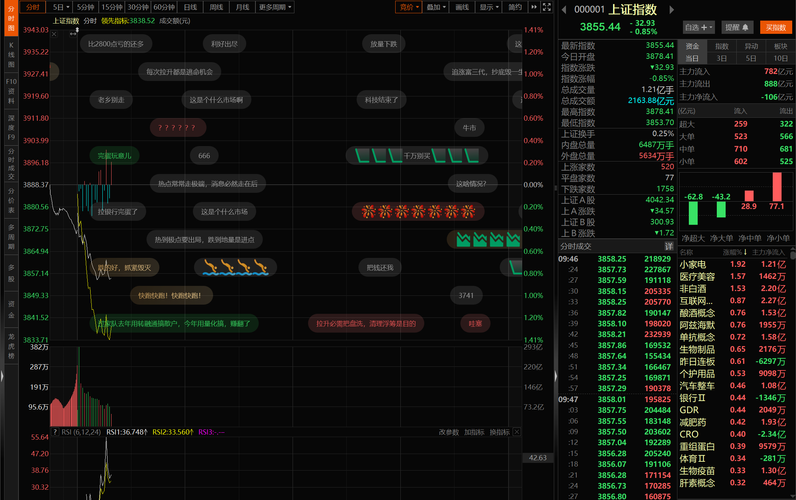Collapse the left panel with the edge arrow
Screen dimensions: 796x500
2,377
